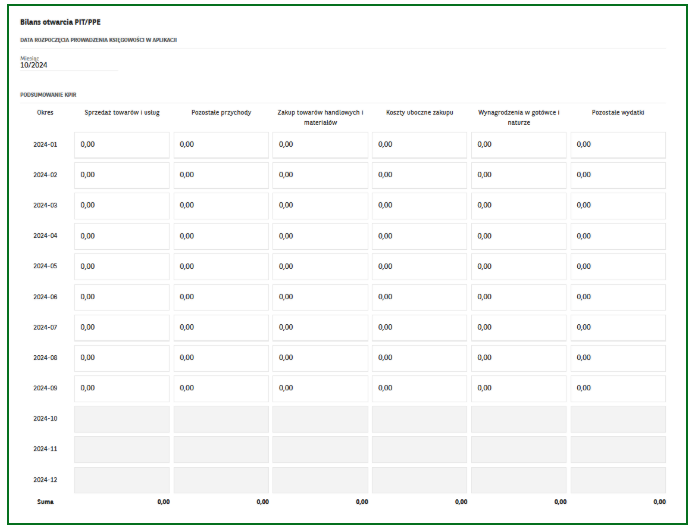
Task: Edit Pozostałe wydatki for 2024-01
Action: [618, 145]
